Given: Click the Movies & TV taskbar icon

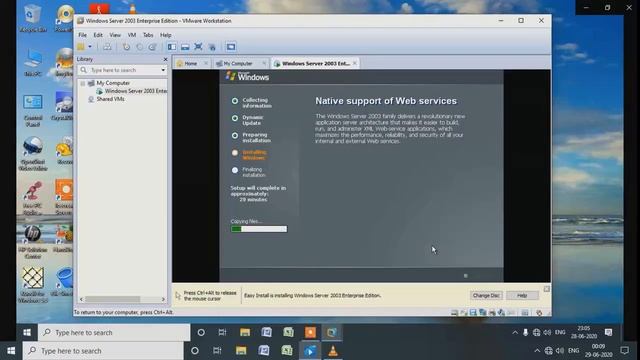Looking at the screenshot, I should tap(310, 351).
